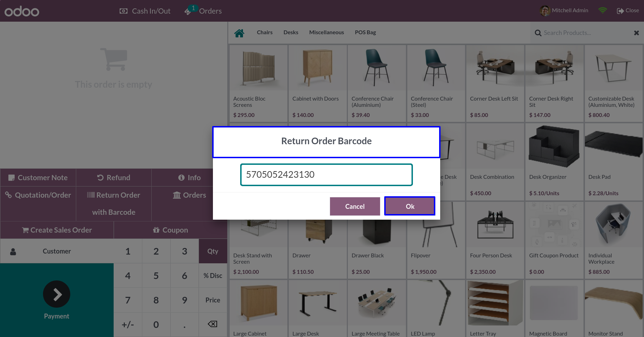644x337 pixels.
Task: Open the Miscellaneous category
Action: (x=327, y=32)
